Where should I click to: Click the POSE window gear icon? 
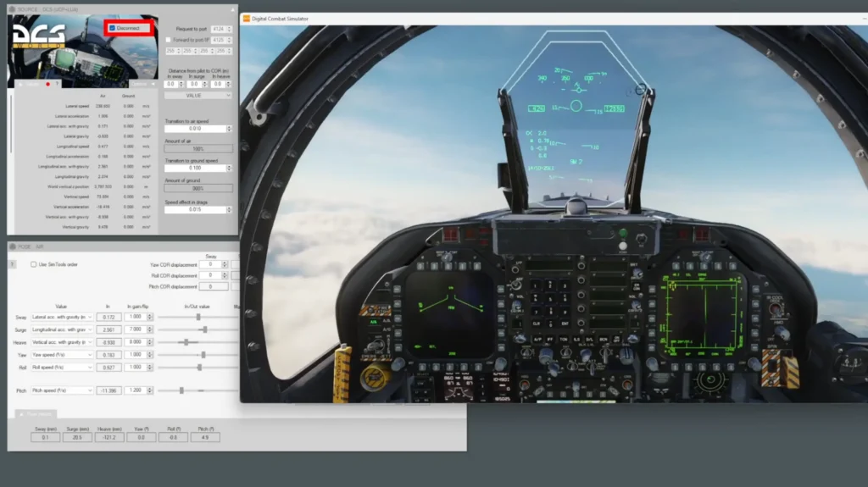pyautogui.click(x=12, y=246)
